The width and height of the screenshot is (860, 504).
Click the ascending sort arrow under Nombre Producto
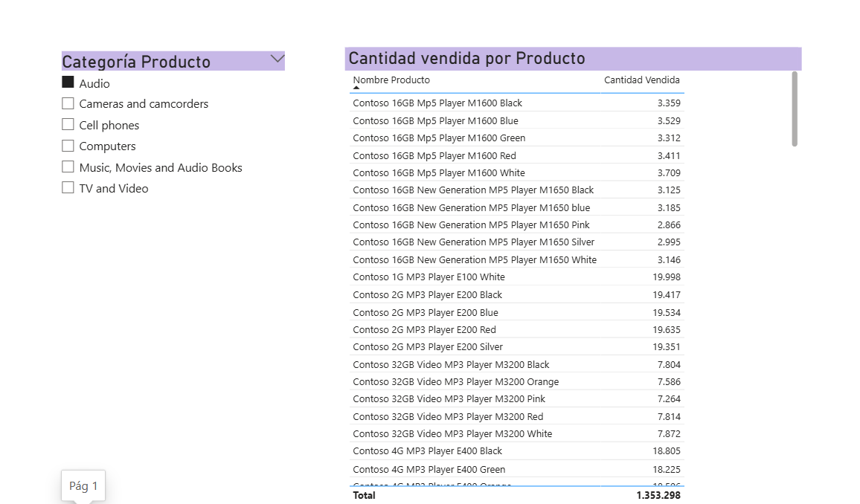pyautogui.click(x=356, y=88)
